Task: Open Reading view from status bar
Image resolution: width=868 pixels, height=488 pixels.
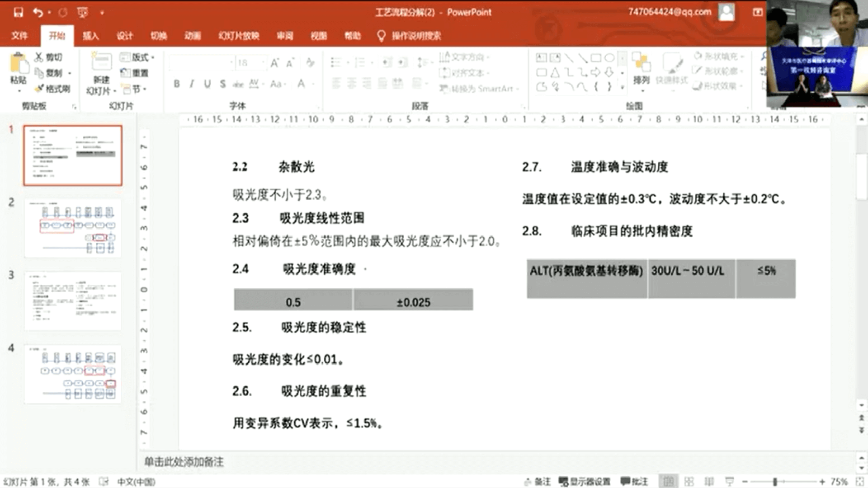Action: pyautogui.click(x=709, y=482)
